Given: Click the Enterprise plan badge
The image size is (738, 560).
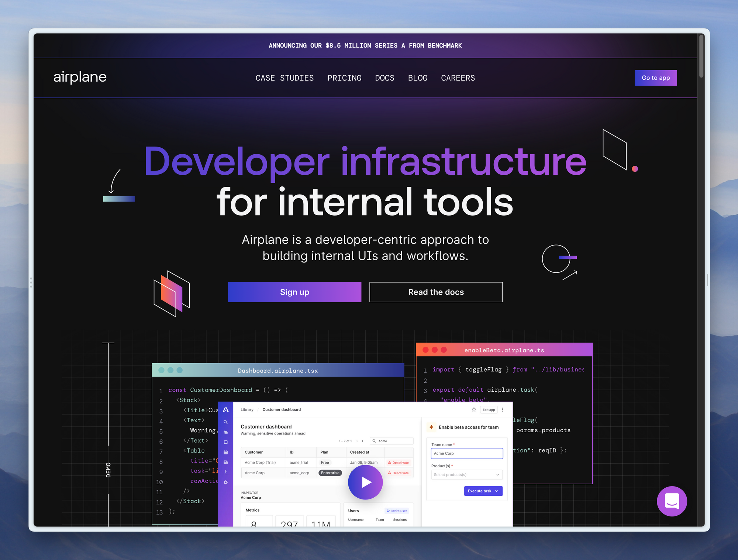Looking at the screenshot, I should (x=330, y=473).
